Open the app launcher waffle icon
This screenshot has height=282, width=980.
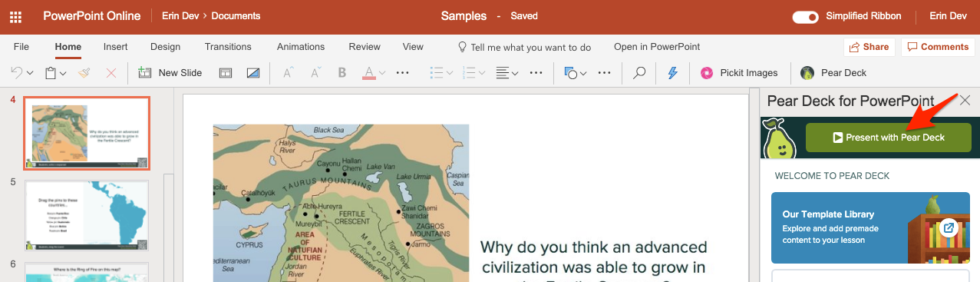tap(15, 16)
